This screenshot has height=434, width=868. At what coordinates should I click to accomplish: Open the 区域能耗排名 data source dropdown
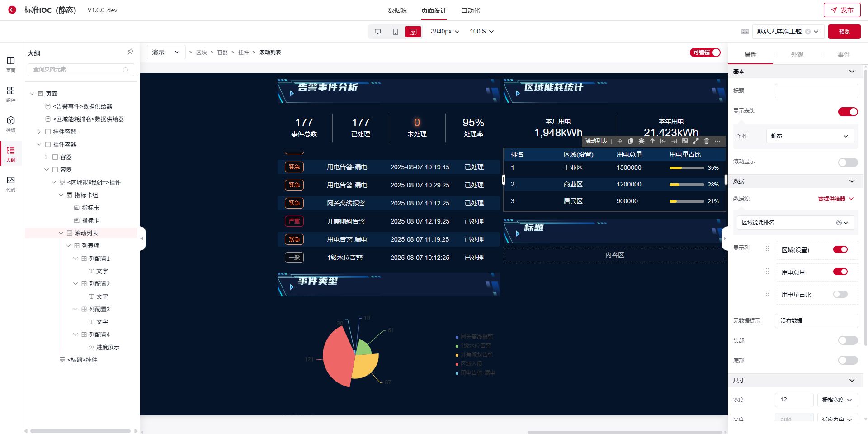(797, 223)
